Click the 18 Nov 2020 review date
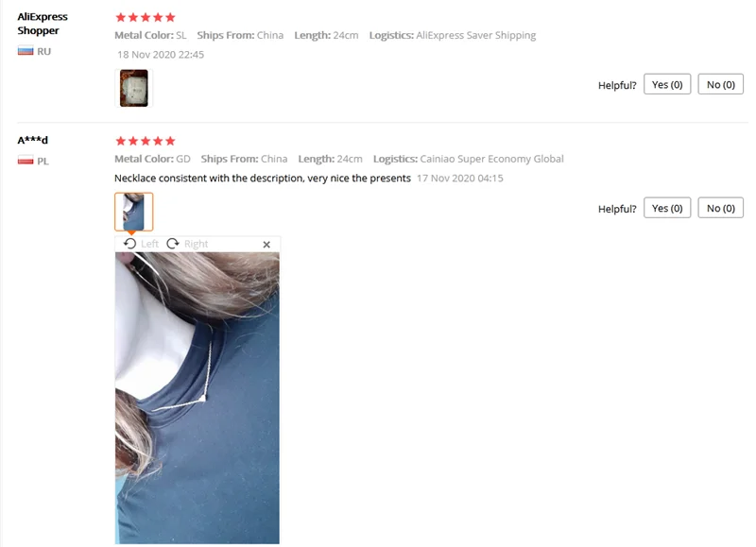The width and height of the screenshot is (756, 547). (x=161, y=55)
